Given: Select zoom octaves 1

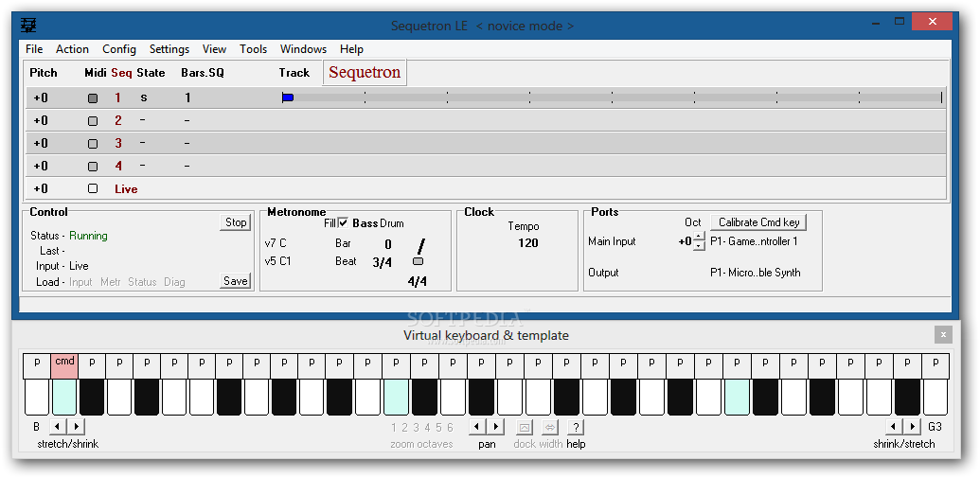Looking at the screenshot, I should click(394, 428).
